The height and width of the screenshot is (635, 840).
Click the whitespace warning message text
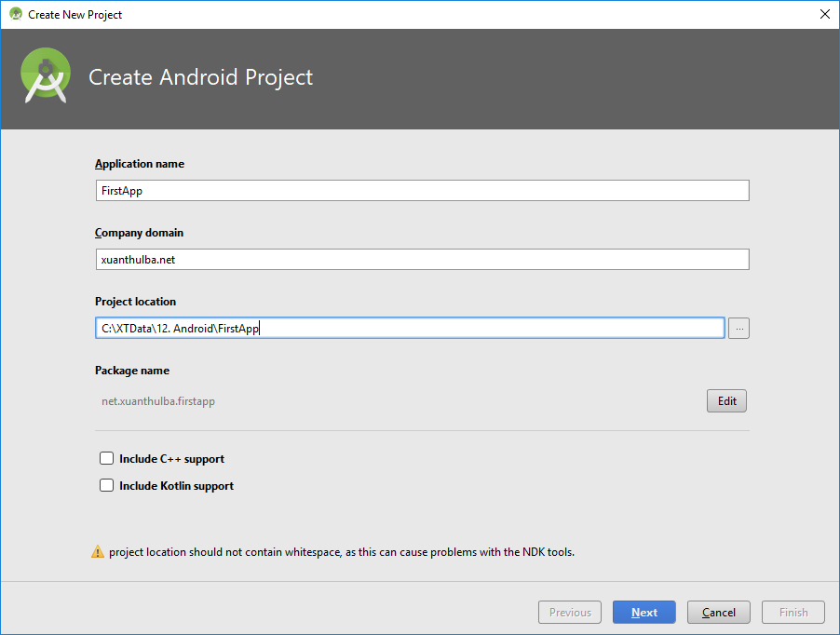[342, 552]
